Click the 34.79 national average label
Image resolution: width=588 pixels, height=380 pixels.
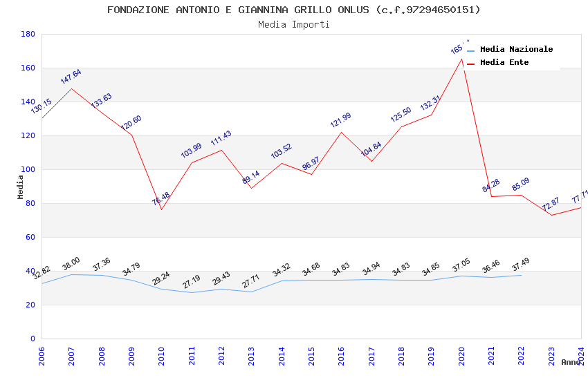tap(131, 269)
